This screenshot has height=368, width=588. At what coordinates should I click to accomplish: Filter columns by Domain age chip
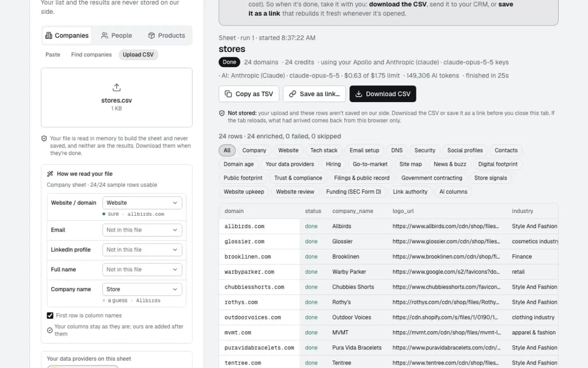[239, 164]
